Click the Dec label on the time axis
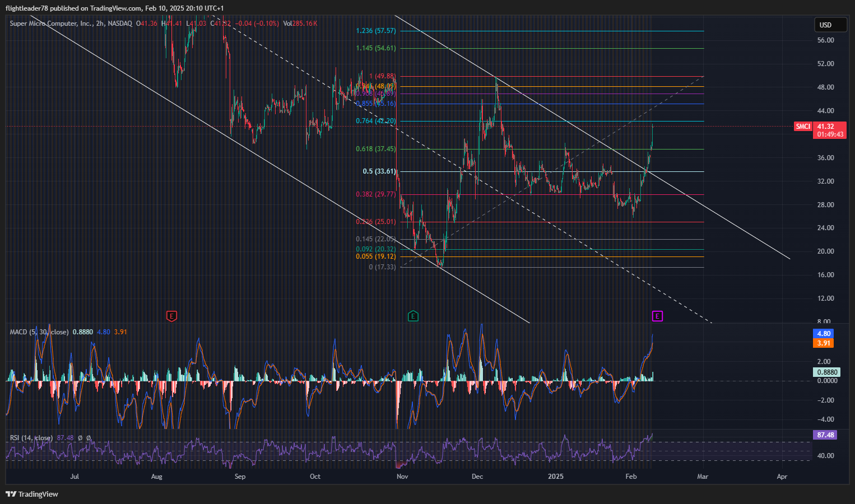 click(477, 477)
